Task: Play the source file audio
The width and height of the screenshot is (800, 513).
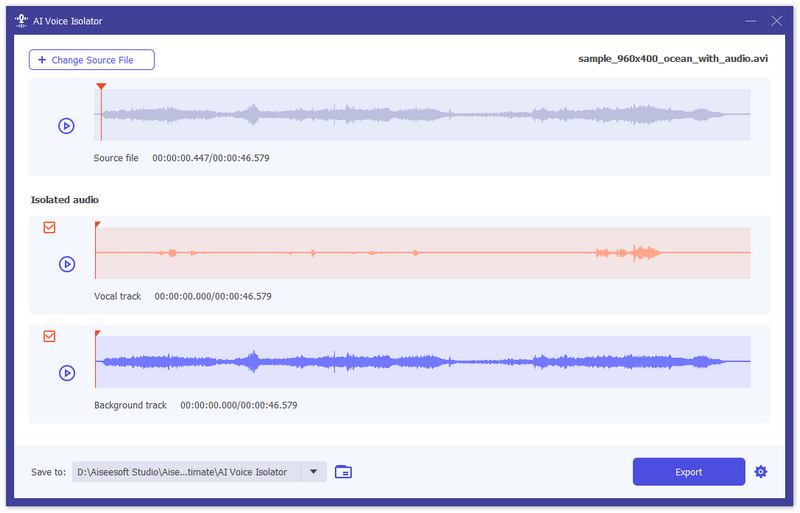Action: click(x=66, y=126)
